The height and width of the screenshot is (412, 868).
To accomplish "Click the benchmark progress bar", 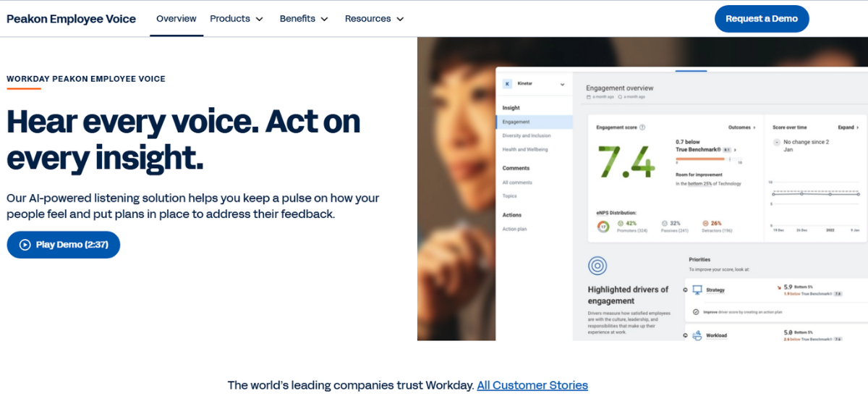I will (x=709, y=159).
